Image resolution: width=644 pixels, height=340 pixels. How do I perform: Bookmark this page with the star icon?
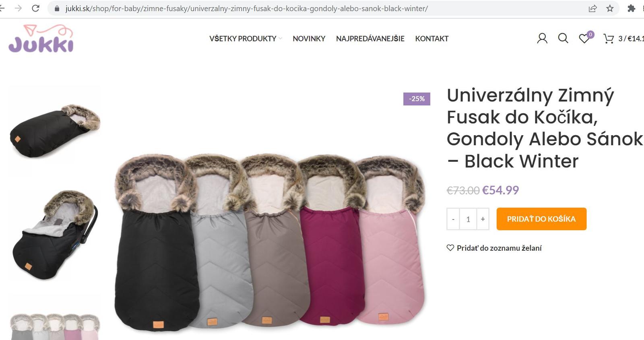(610, 8)
